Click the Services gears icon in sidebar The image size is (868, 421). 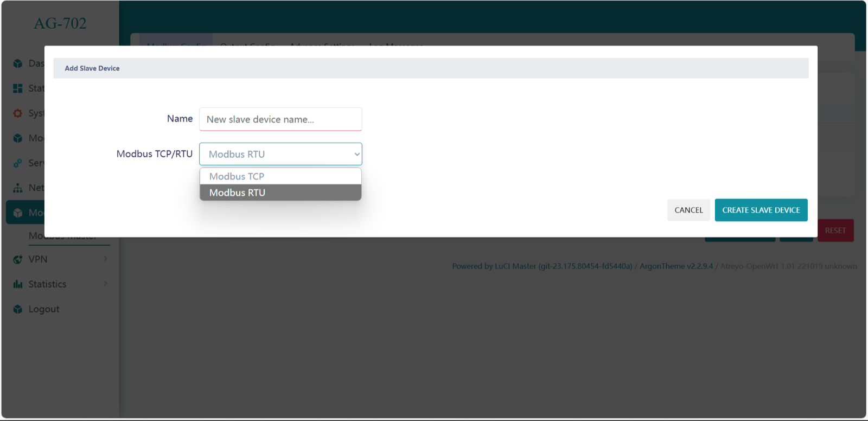tap(18, 163)
